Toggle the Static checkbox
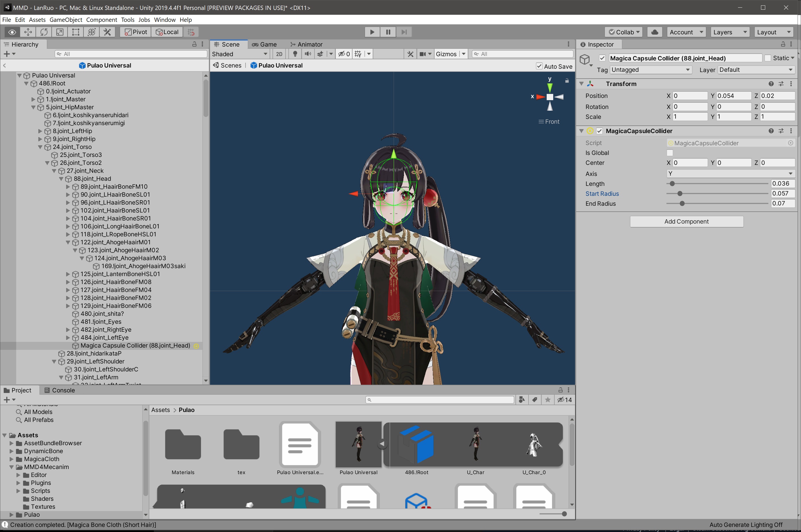 point(768,58)
